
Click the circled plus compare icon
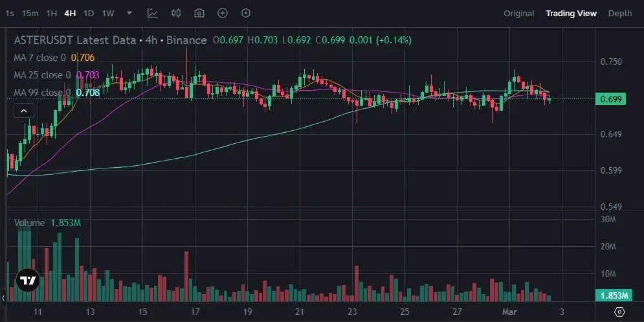223,13
